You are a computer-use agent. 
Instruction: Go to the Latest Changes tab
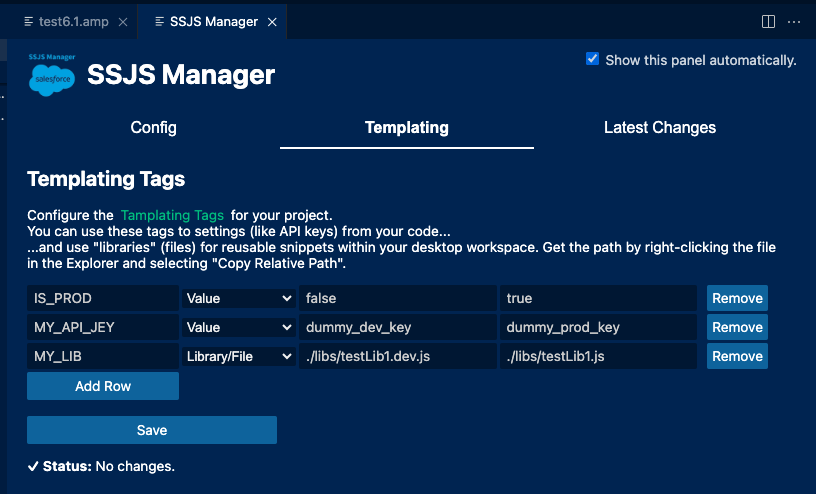[660, 128]
